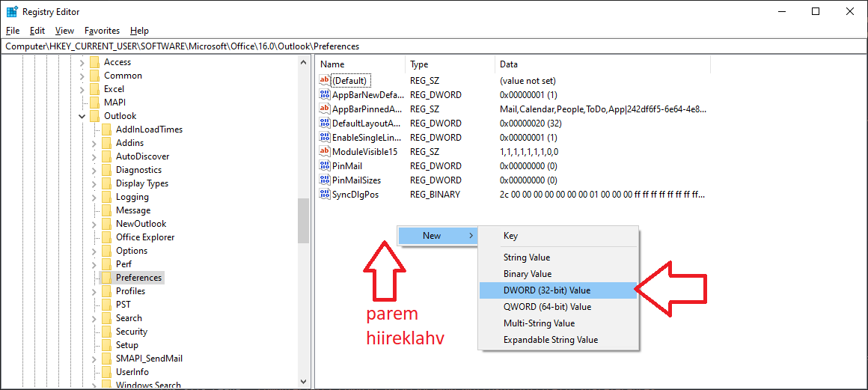Click the AppBarNewDefa... DWORD value icon
The image size is (868, 390).
click(325, 95)
